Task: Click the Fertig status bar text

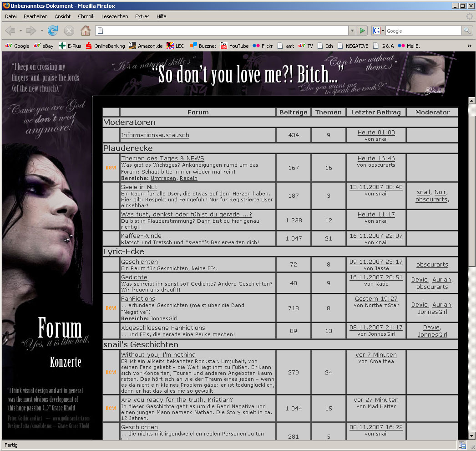Action: coord(11,445)
